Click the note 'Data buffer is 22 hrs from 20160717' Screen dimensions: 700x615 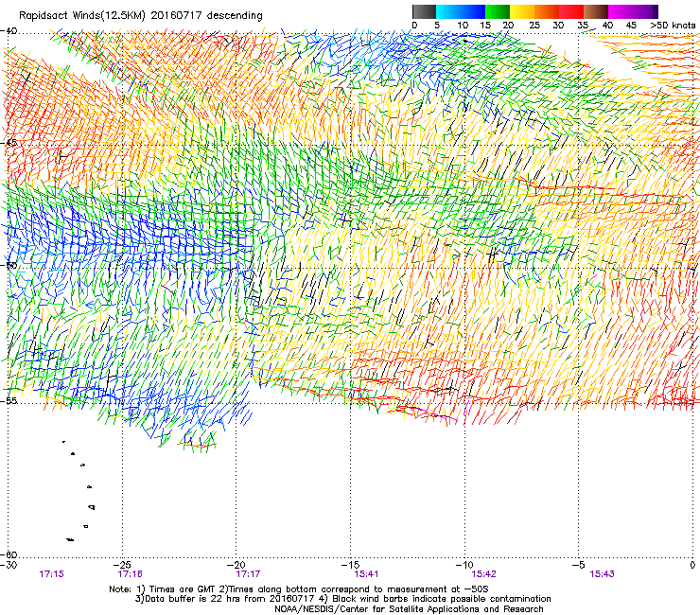pos(230,599)
